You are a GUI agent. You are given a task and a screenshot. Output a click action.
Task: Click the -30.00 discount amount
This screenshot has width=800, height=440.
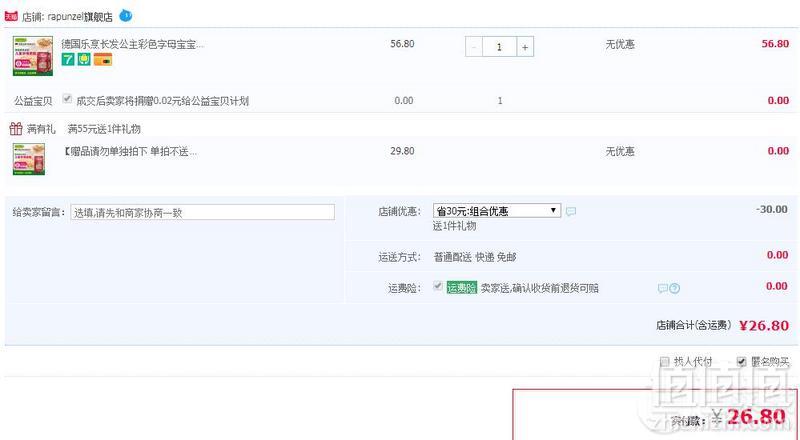coord(771,209)
